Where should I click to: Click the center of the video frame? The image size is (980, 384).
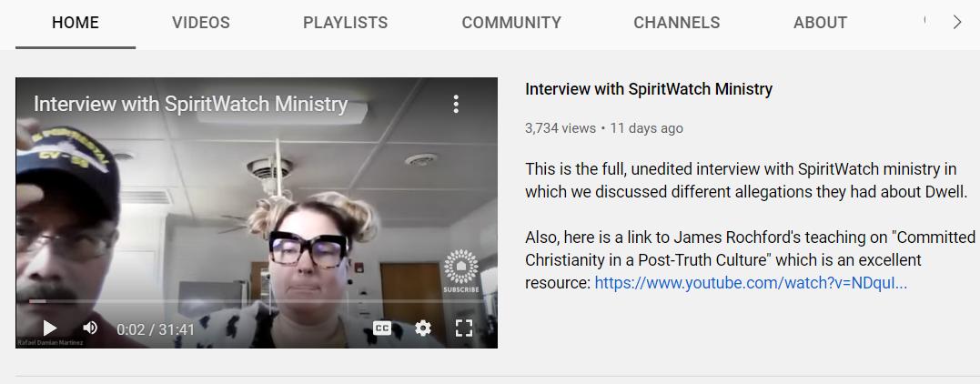[x=257, y=213]
